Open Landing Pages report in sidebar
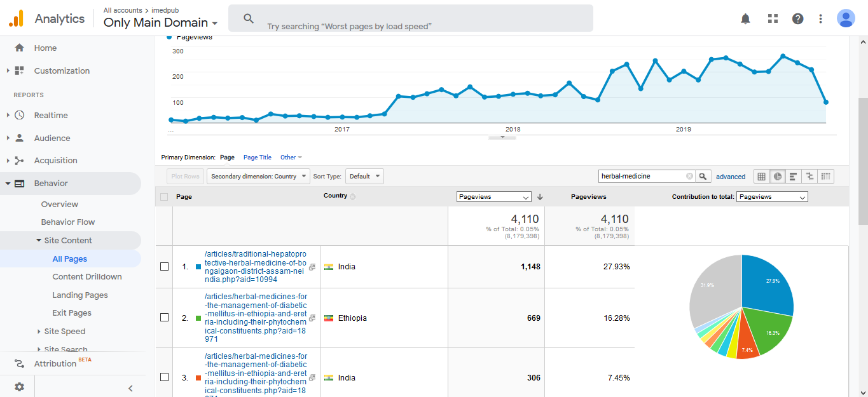Viewport: 868px width, 397px height. coord(80,295)
